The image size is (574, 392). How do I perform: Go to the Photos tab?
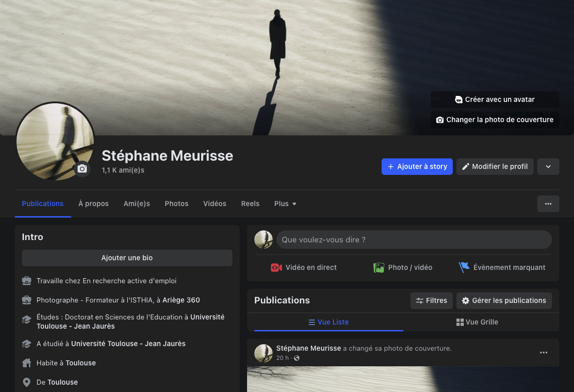click(x=177, y=204)
